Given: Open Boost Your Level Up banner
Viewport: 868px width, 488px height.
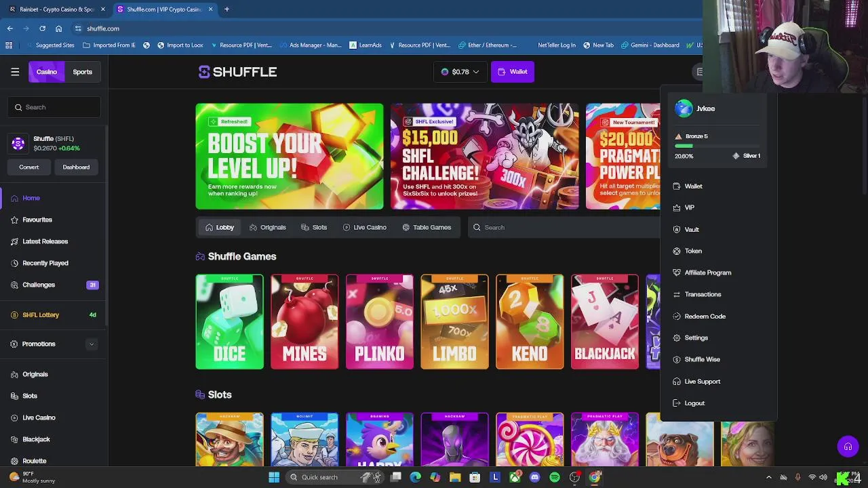Looking at the screenshot, I should click(290, 156).
